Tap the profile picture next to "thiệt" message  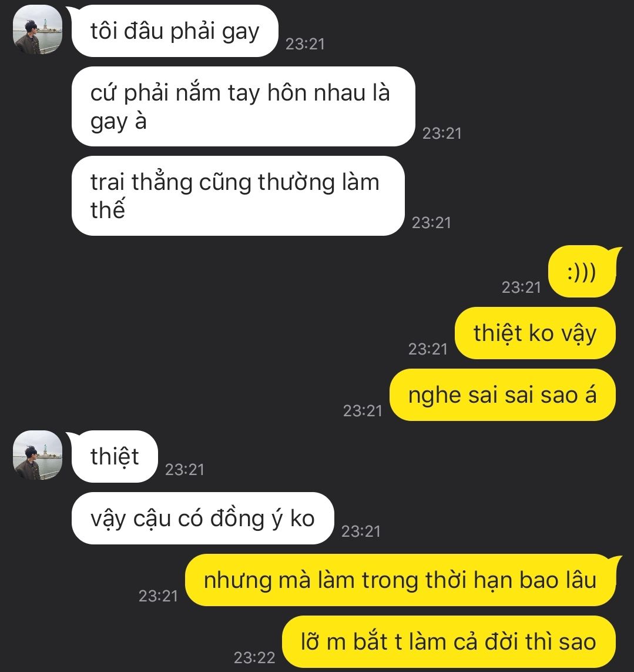tap(38, 455)
